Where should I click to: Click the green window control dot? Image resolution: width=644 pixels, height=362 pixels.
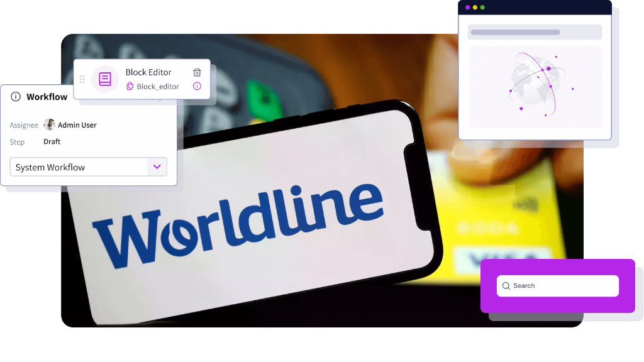pyautogui.click(x=482, y=8)
